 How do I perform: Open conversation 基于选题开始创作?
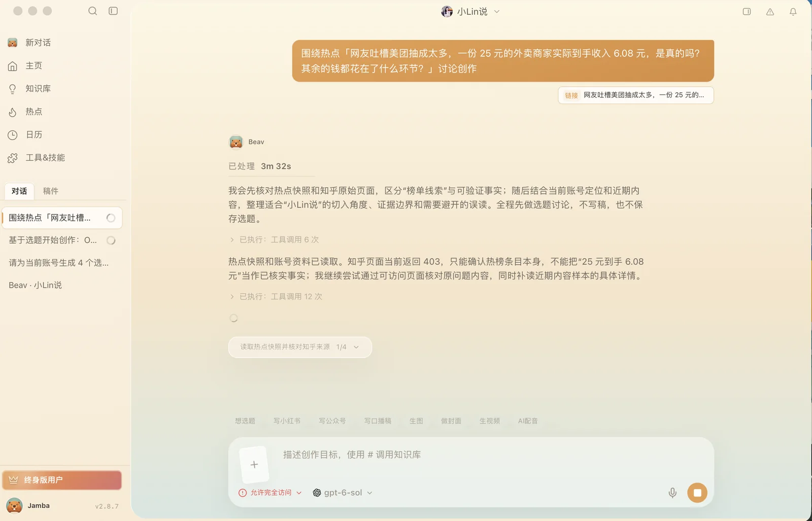pos(62,240)
